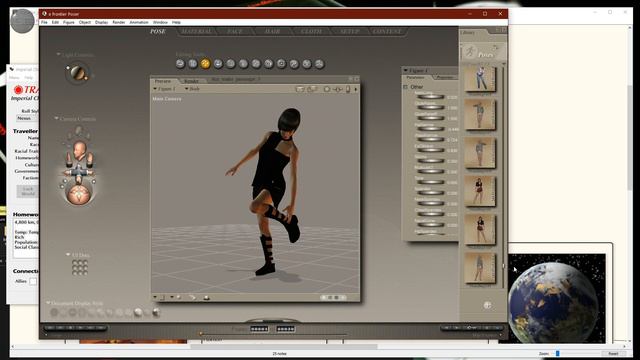
Task: Open the File menu
Action: click(x=44, y=22)
